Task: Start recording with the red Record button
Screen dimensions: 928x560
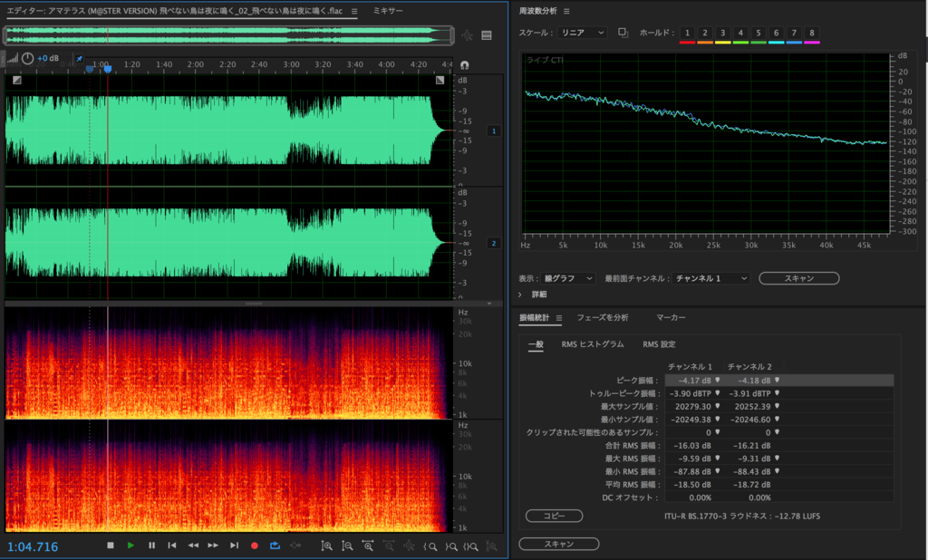Action: (255, 546)
